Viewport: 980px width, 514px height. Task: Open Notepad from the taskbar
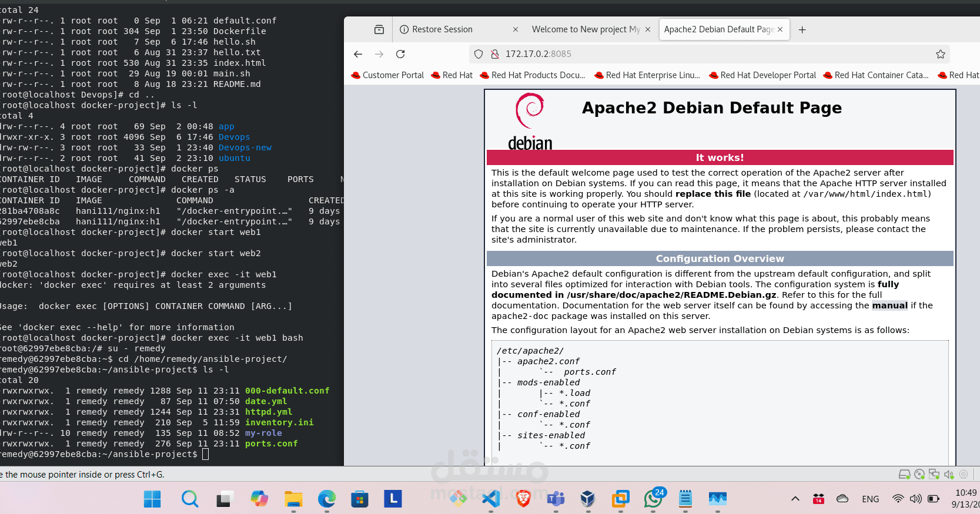(685, 499)
